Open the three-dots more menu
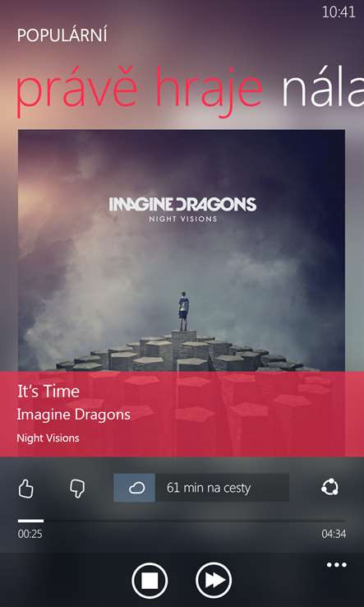 [x=337, y=565]
